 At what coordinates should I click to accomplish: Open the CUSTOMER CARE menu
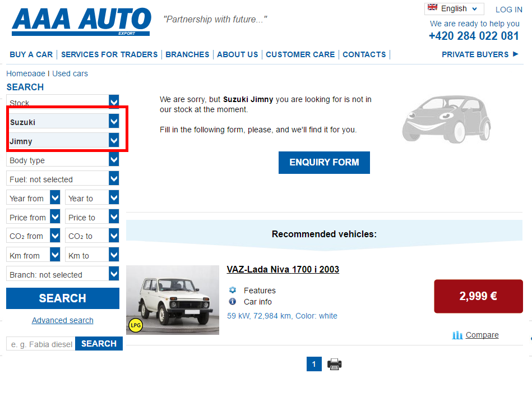pyautogui.click(x=300, y=54)
